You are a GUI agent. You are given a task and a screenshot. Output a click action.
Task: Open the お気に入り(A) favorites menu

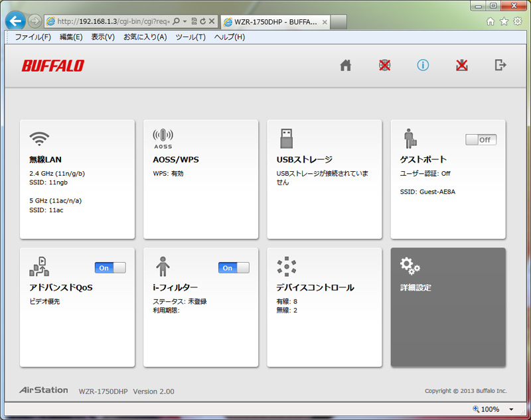pos(145,37)
